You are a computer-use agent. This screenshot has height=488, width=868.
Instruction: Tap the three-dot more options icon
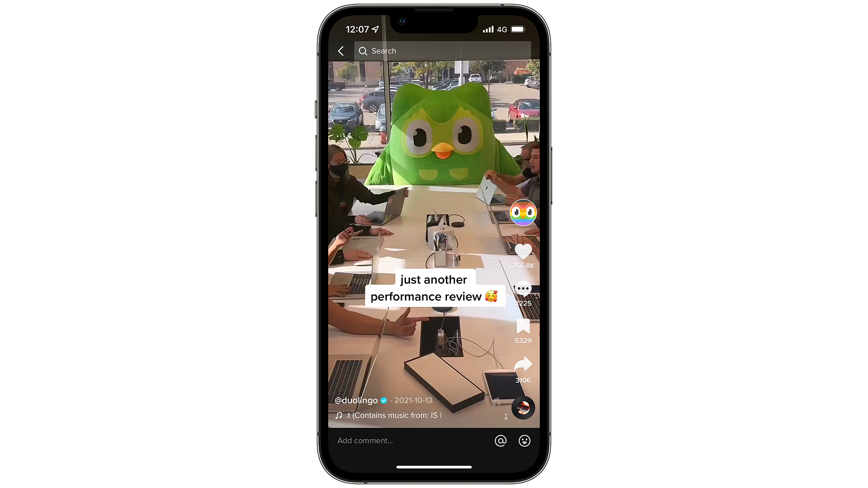[522, 288]
